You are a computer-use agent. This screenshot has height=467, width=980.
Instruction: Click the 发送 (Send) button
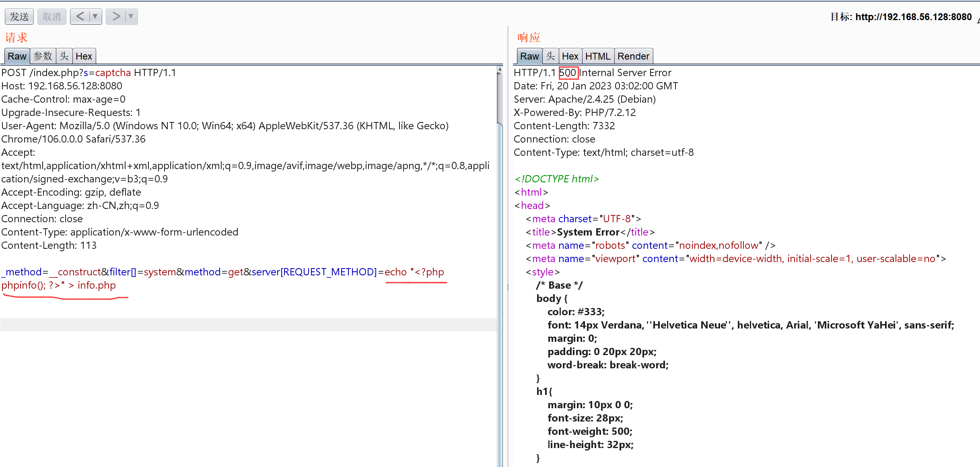[x=19, y=17]
